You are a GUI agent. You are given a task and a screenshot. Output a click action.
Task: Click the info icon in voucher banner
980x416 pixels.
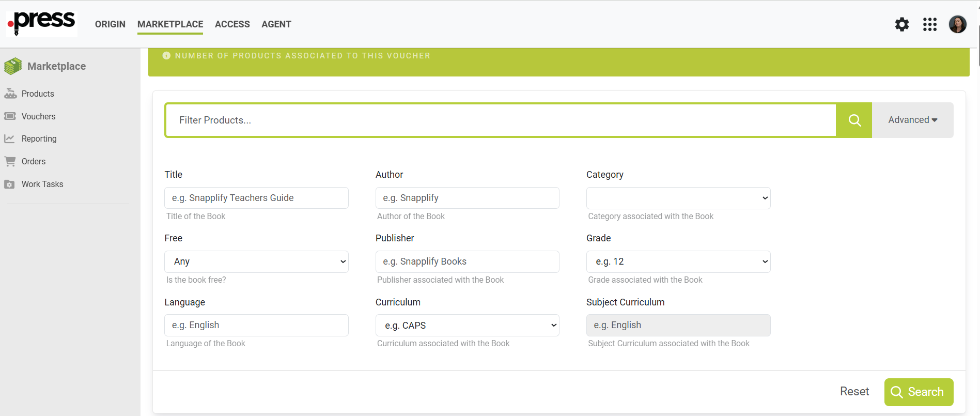[x=166, y=55]
